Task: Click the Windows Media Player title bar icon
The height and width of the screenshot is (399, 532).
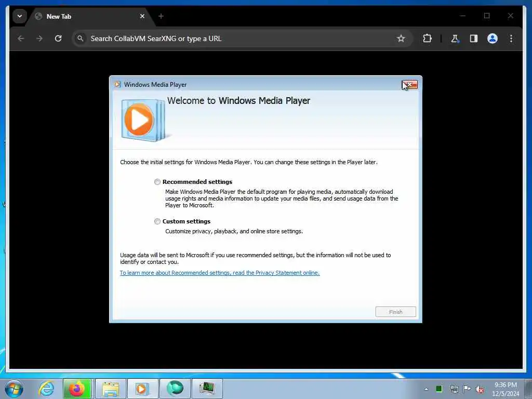Action: point(117,85)
